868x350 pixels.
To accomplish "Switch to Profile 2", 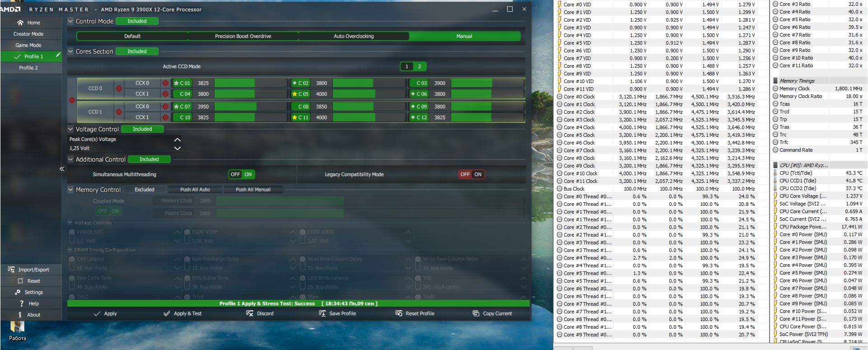I will coord(28,68).
